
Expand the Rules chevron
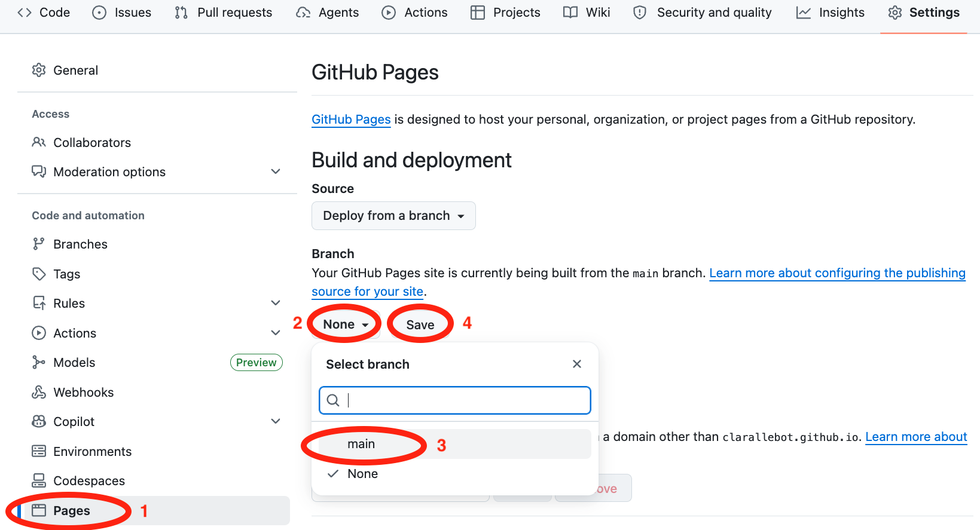[x=276, y=303]
